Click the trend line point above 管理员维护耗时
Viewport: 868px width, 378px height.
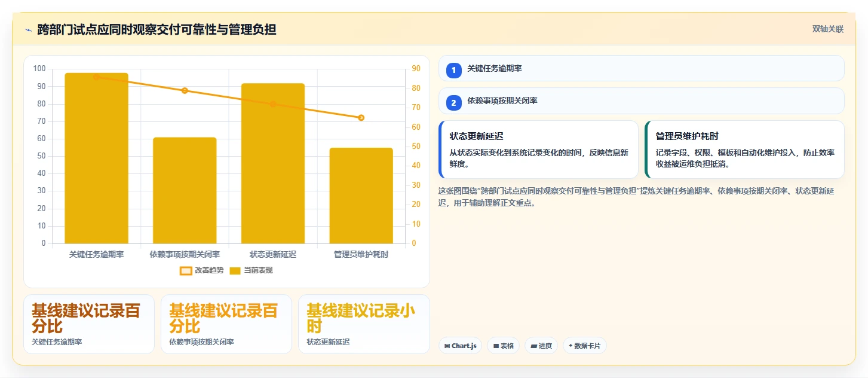pos(361,118)
